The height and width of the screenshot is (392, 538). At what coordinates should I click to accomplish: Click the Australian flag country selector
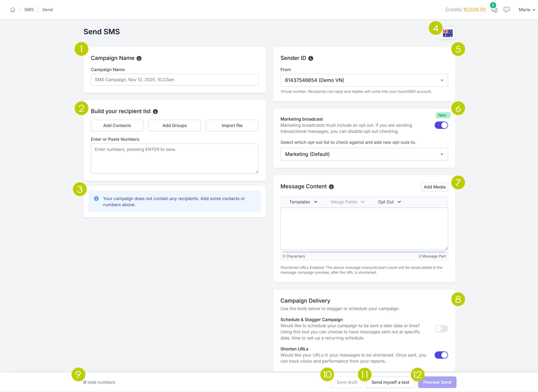click(x=447, y=33)
